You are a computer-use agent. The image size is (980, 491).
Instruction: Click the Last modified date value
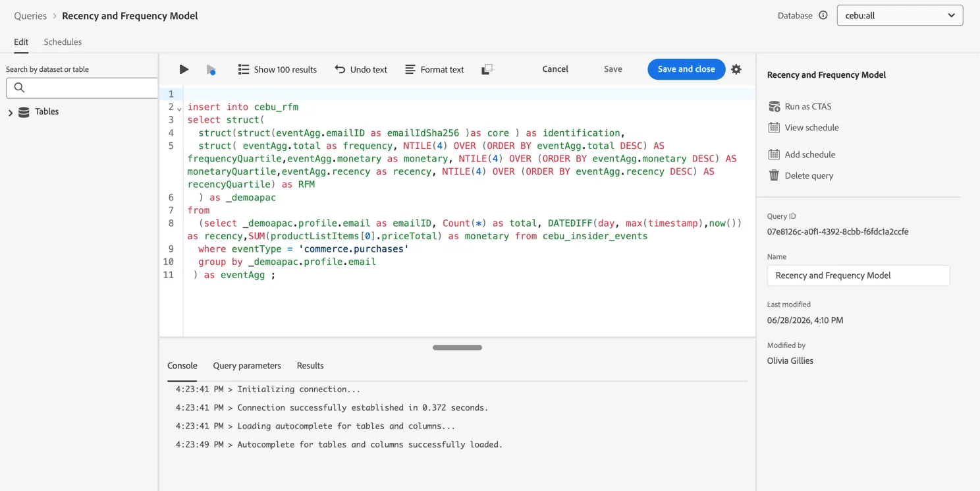pos(805,320)
